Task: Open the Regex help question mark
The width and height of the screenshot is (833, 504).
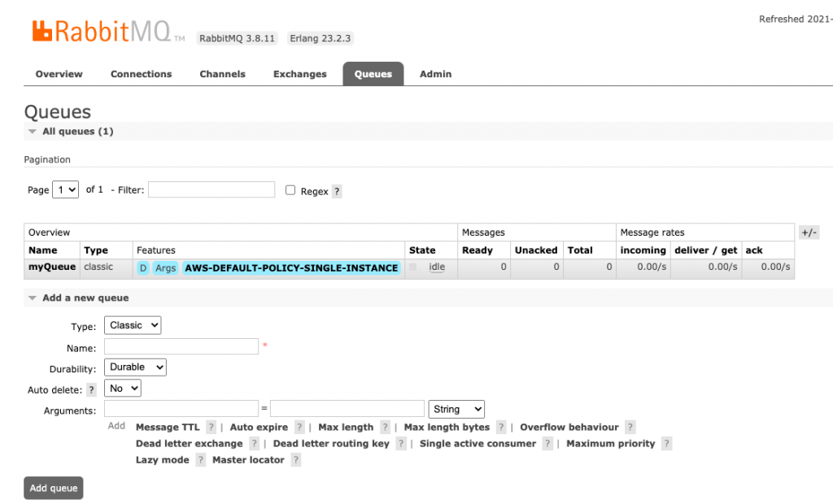Action: tap(337, 191)
